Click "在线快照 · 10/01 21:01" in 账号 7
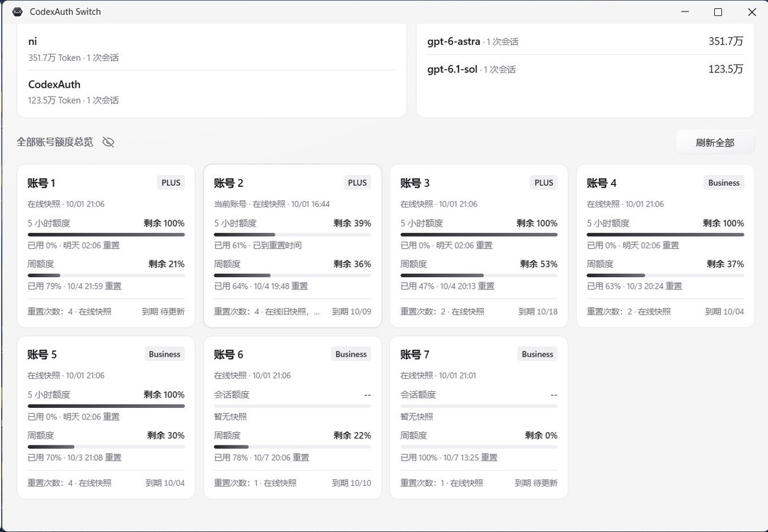The image size is (768, 532). [x=438, y=376]
